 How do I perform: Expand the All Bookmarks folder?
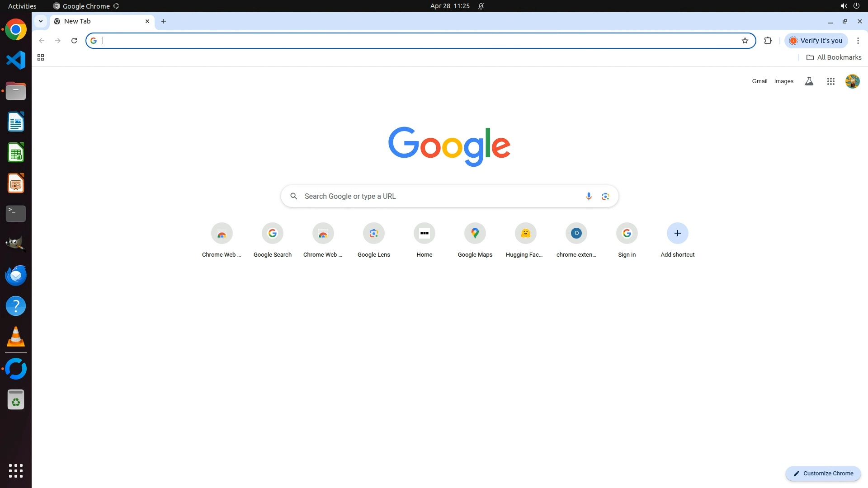pos(834,57)
